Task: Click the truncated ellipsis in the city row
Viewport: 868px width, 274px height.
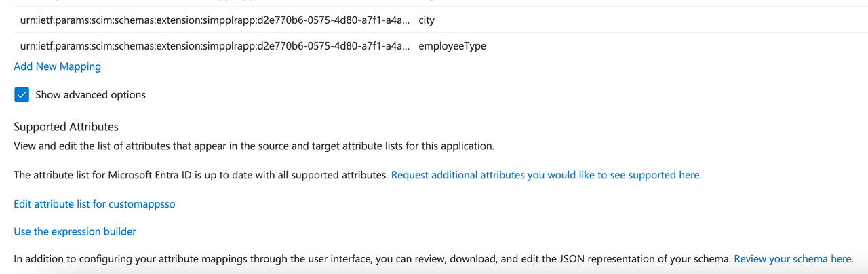Action: pos(405,20)
